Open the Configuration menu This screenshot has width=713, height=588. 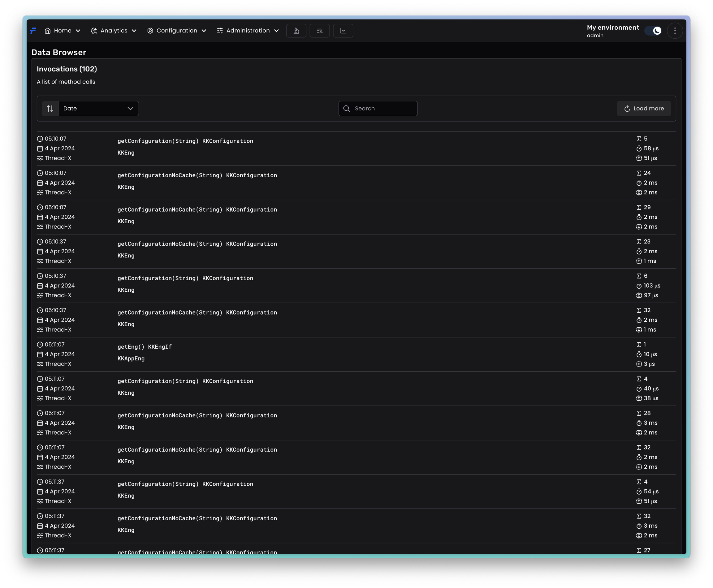tap(177, 31)
